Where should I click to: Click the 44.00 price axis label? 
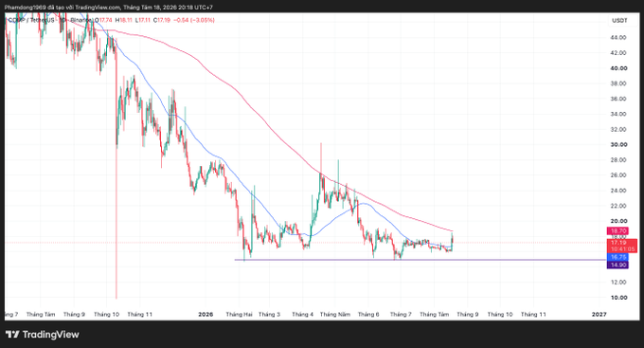click(618, 37)
